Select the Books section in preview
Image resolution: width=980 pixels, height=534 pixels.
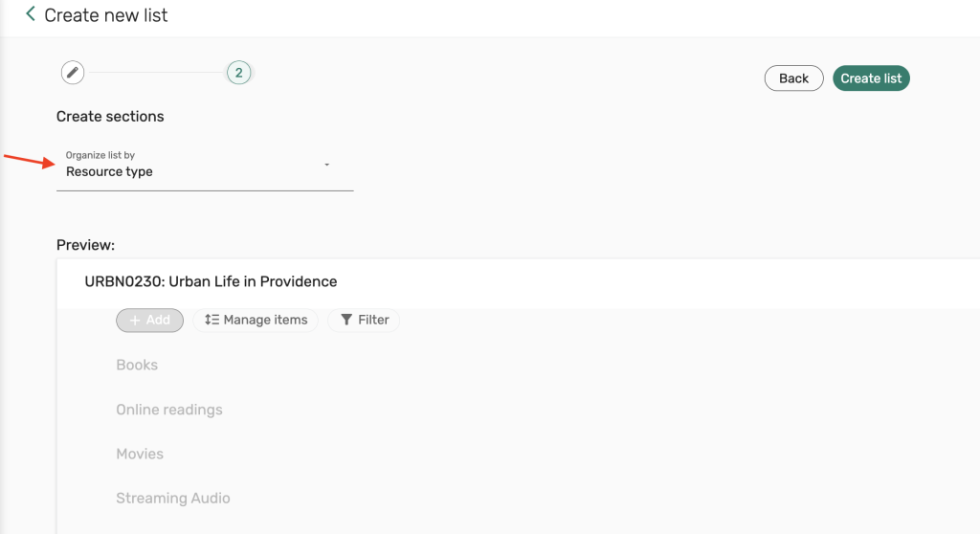pyautogui.click(x=137, y=365)
